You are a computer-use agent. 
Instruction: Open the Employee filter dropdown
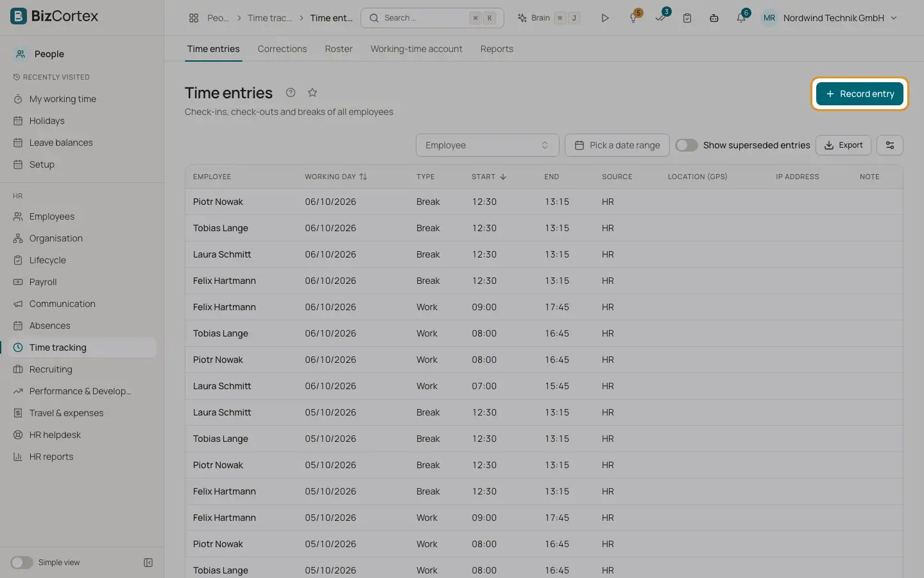coord(487,145)
